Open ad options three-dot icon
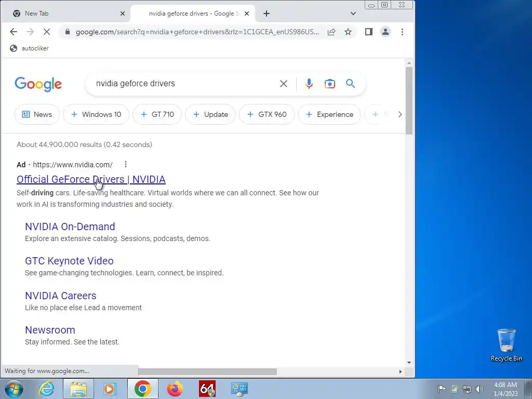Screen dimensions: 532x399 pos(126,164)
